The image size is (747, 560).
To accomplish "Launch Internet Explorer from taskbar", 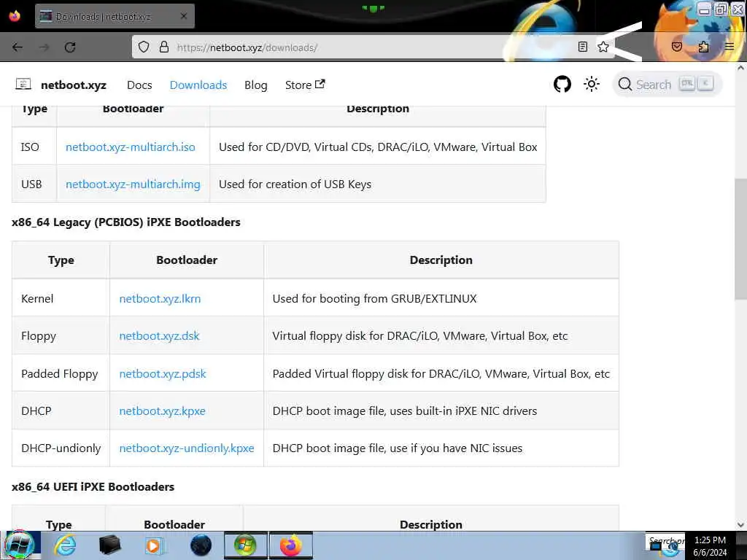I will (65, 545).
